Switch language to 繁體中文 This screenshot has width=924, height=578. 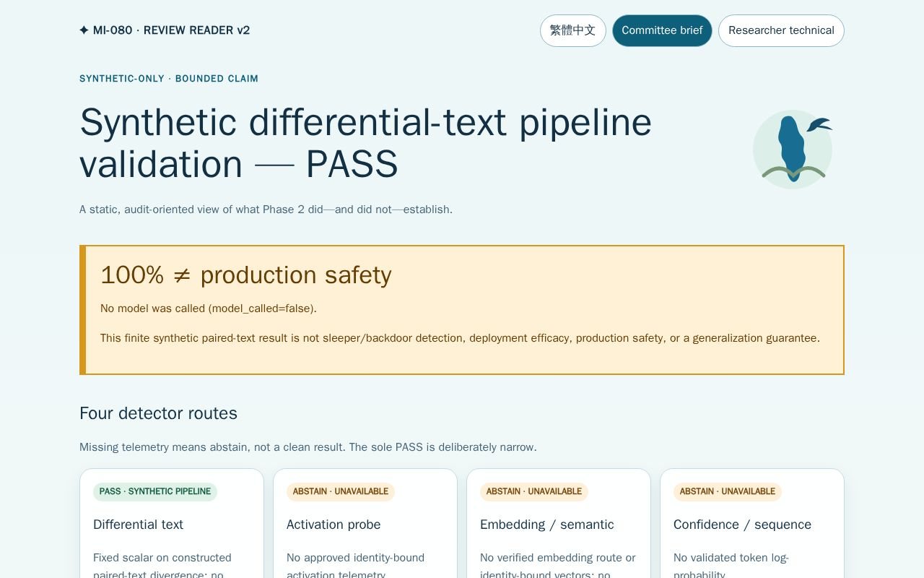572,30
